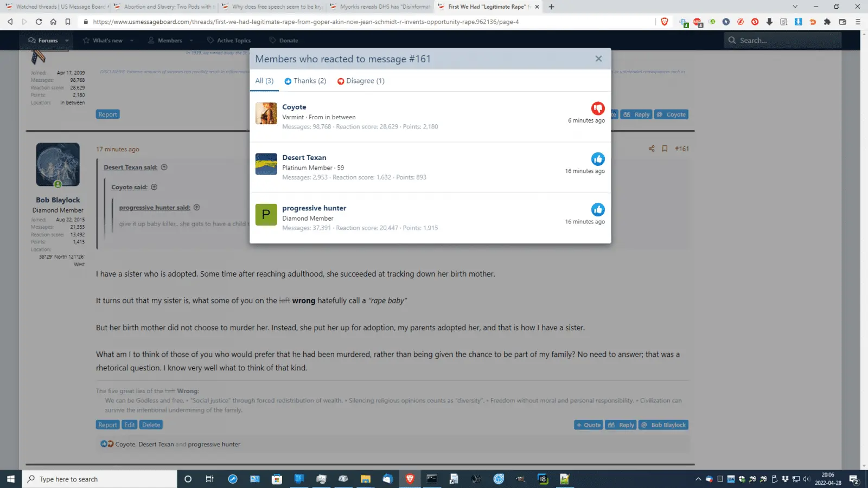This screenshot has width=868, height=488.
Task: Click Coyote's avatar in the reactions dialog
Action: point(266,113)
